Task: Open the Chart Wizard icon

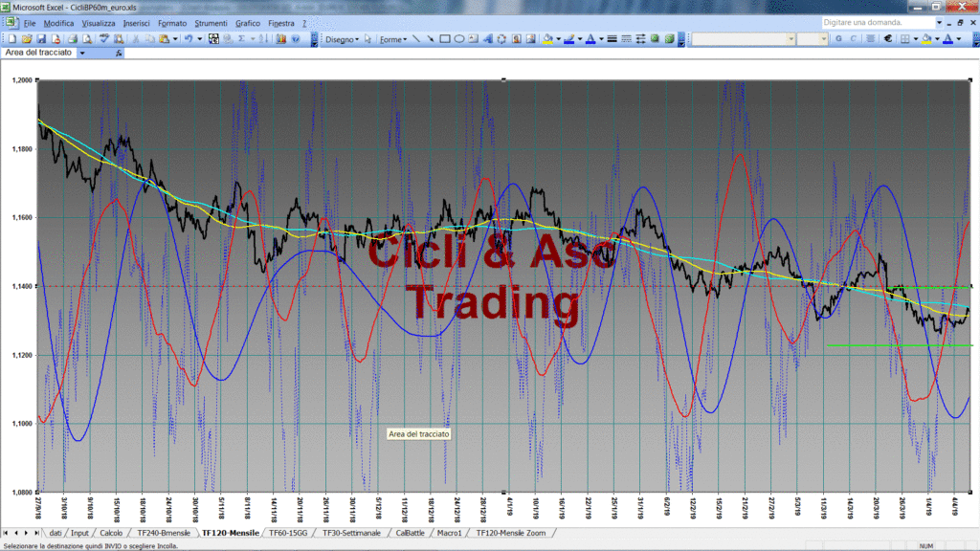Action: [281, 38]
